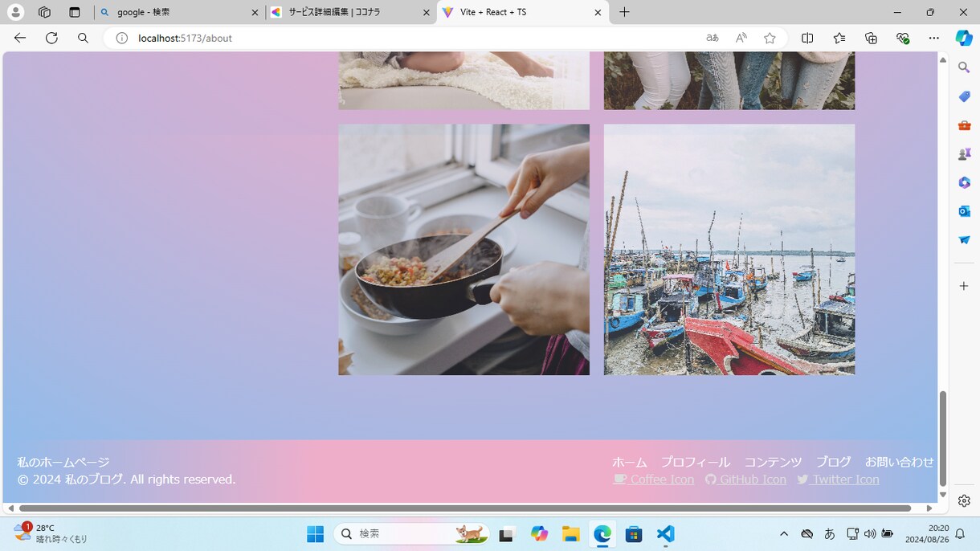This screenshot has width=980, height=551.
Task: Open the コンテンツ footer link
Action: (773, 462)
